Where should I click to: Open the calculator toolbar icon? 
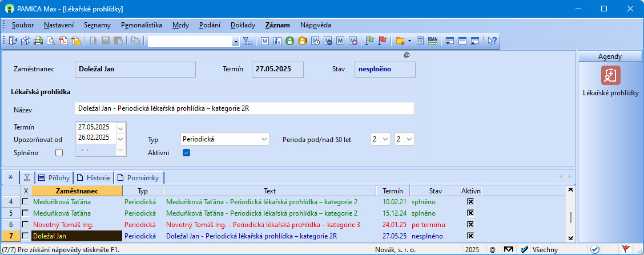tap(420, 41)
